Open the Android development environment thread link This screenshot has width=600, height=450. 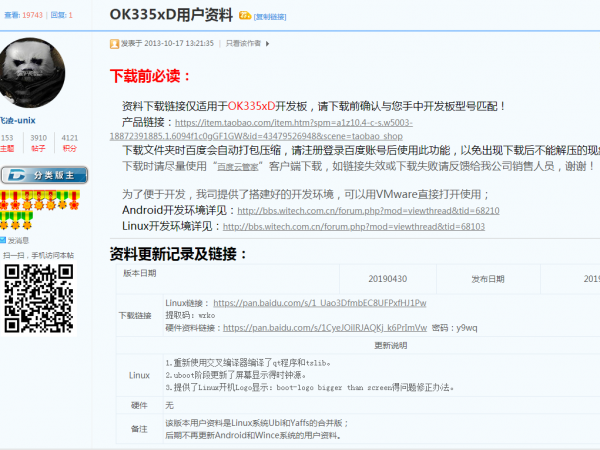coord(368,211)
